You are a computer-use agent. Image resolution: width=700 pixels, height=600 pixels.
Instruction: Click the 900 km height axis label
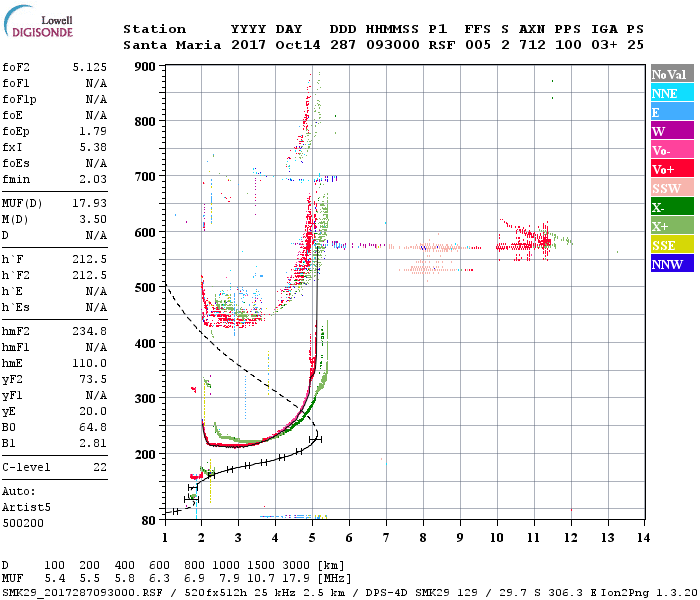(x=145, y=67)
